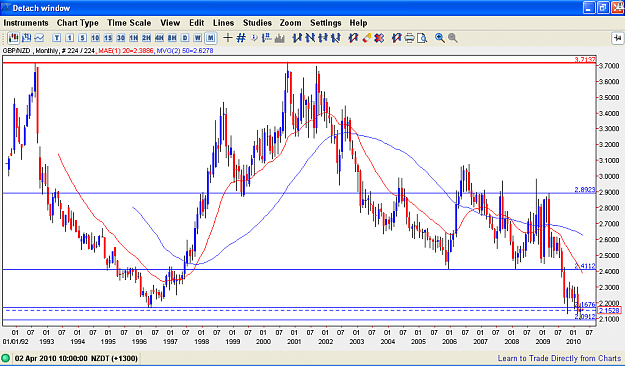Switch to 1H hourly time scale

[x=133, y=38]
